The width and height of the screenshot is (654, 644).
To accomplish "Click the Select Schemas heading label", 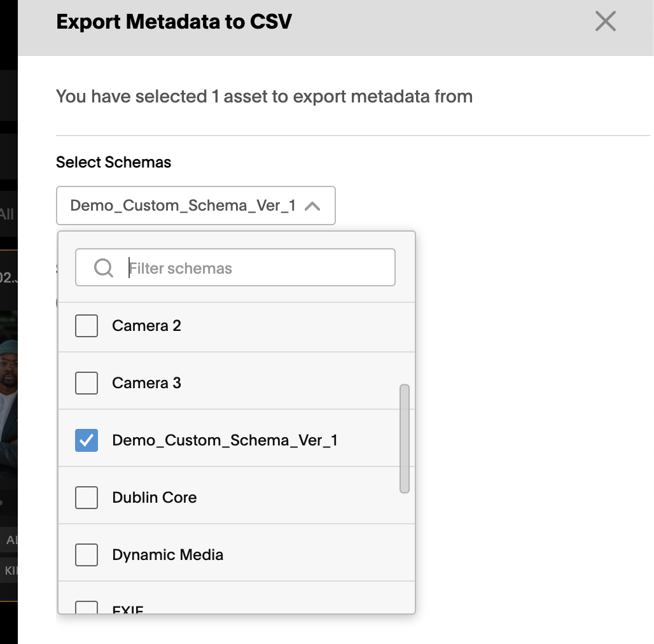I will [113, 162].
